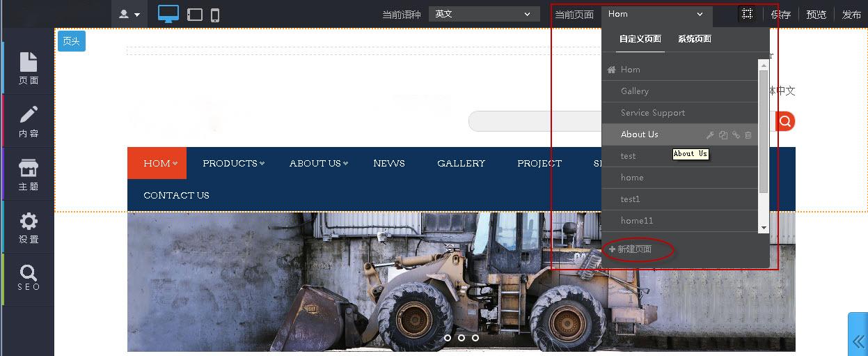This screenshot has width=868, height=356.
Task: Switch to tablet device preview
Action: click(195, 15)
